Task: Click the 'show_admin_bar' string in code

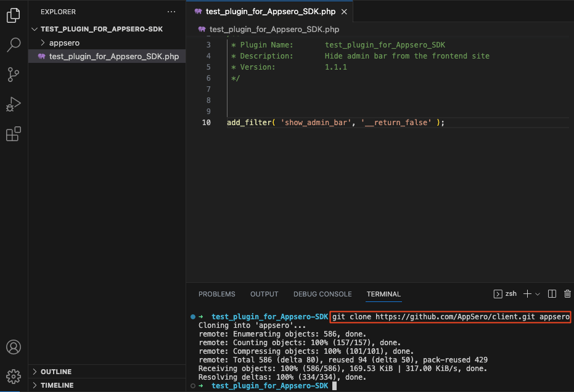Action: pyautogui.click(x=316, y=123)
